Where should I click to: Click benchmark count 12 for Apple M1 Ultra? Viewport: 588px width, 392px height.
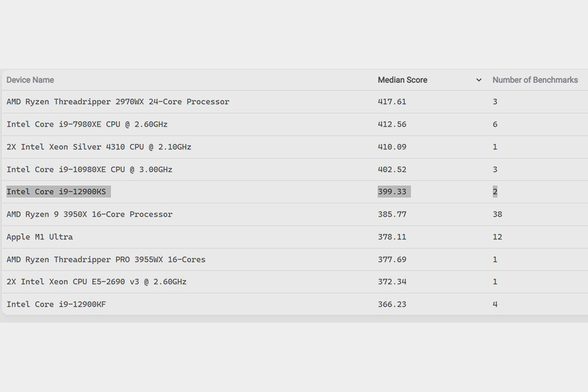coord(497,236)
